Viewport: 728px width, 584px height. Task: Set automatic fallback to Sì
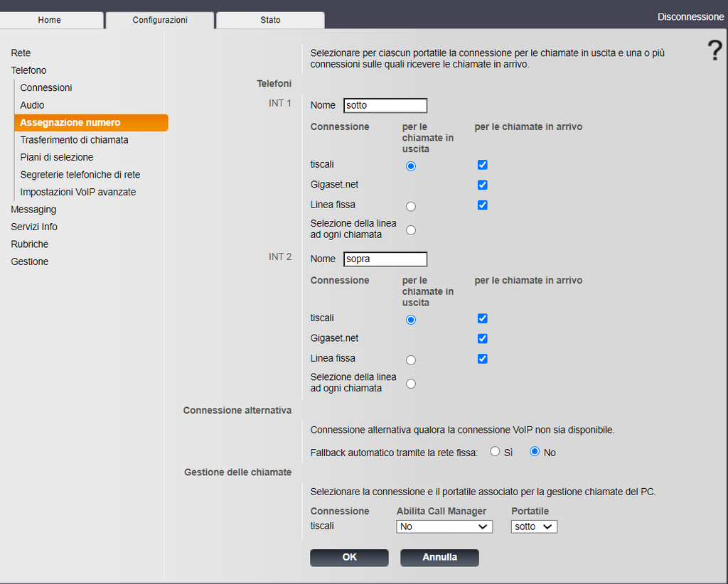tap(495, 451)
